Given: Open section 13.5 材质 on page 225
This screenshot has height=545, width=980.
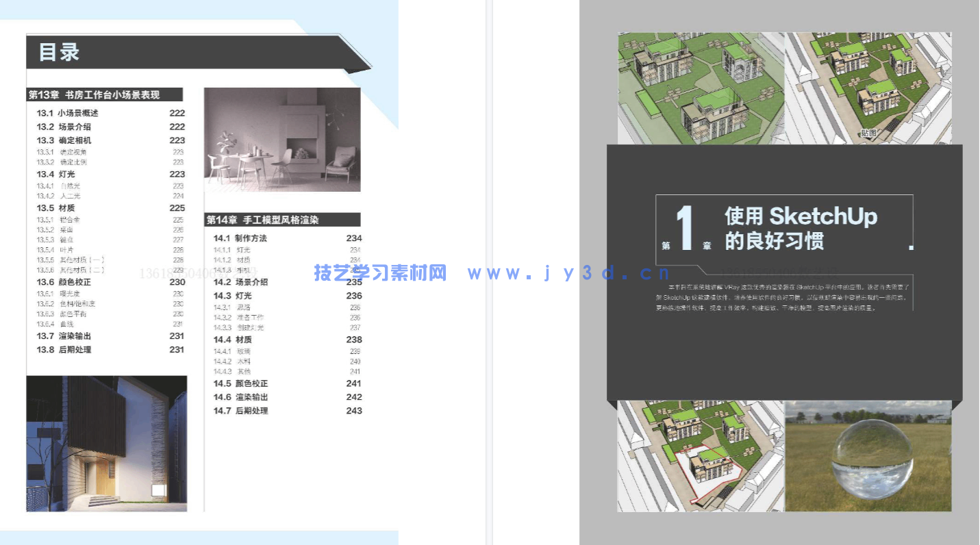Looking at the screenshot, I should point(56,207).
